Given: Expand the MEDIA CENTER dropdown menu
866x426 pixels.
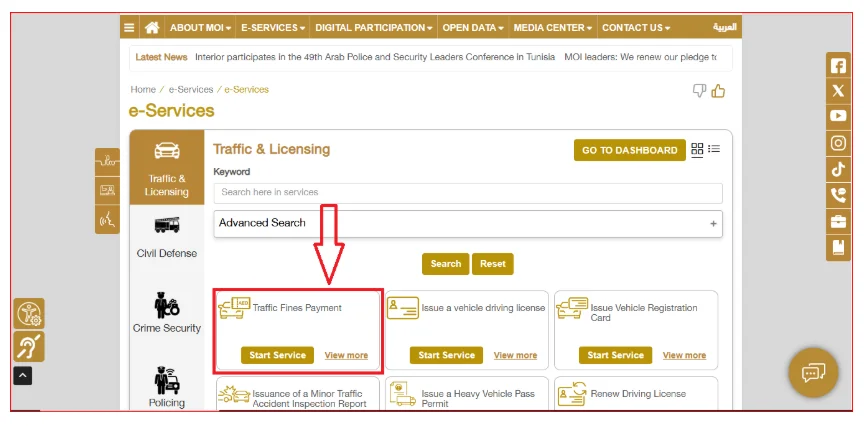Looking at the screenshot, I should (553, 28).
